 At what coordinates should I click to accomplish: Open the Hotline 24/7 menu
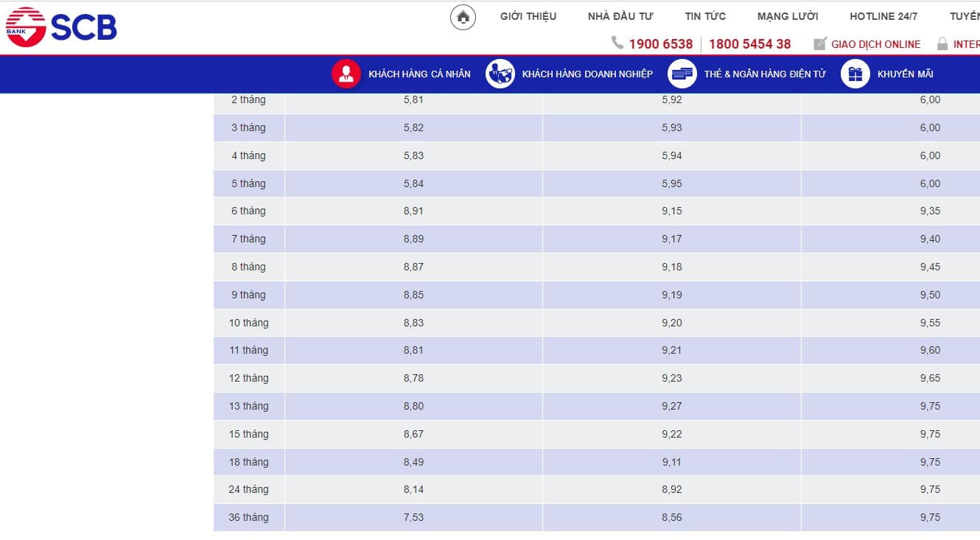pos(883,16)
